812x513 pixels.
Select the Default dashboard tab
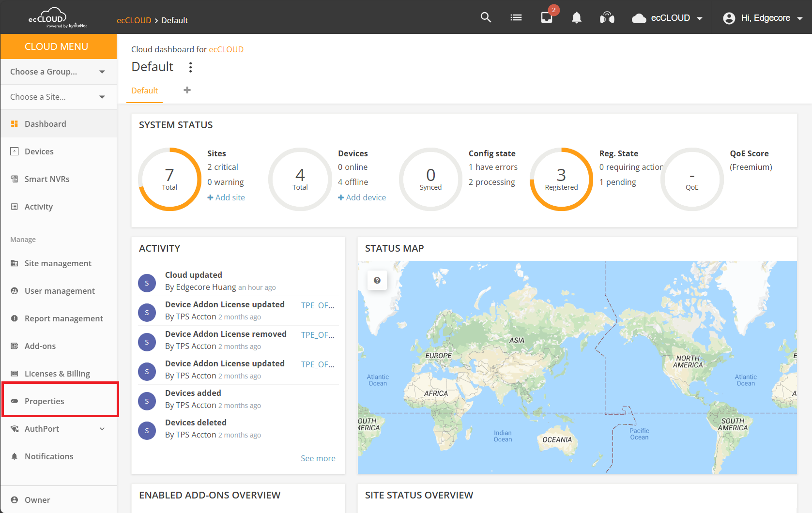coord(144,91)
